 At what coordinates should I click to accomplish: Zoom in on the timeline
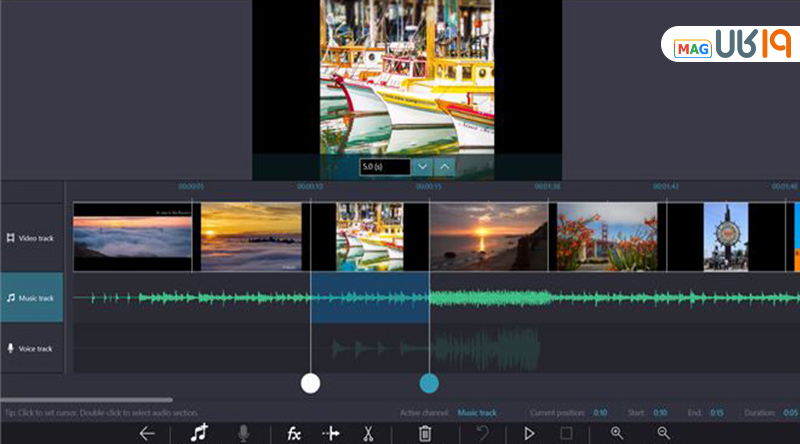617,433
